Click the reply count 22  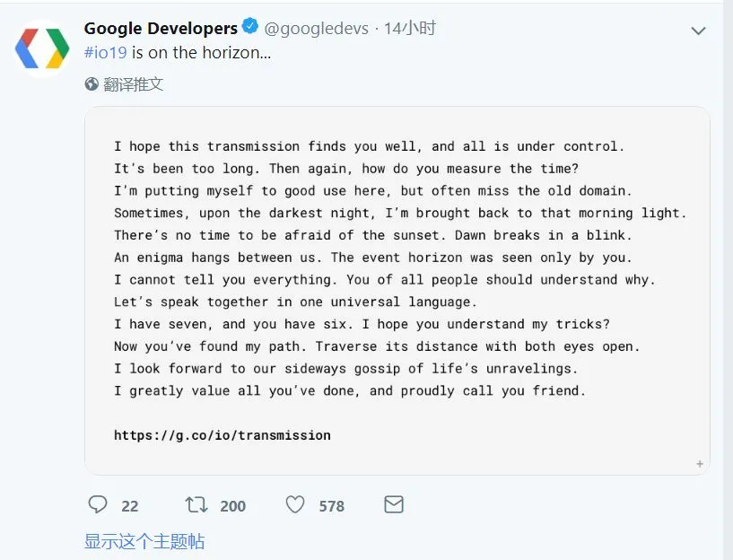click(x=130, y=506)
